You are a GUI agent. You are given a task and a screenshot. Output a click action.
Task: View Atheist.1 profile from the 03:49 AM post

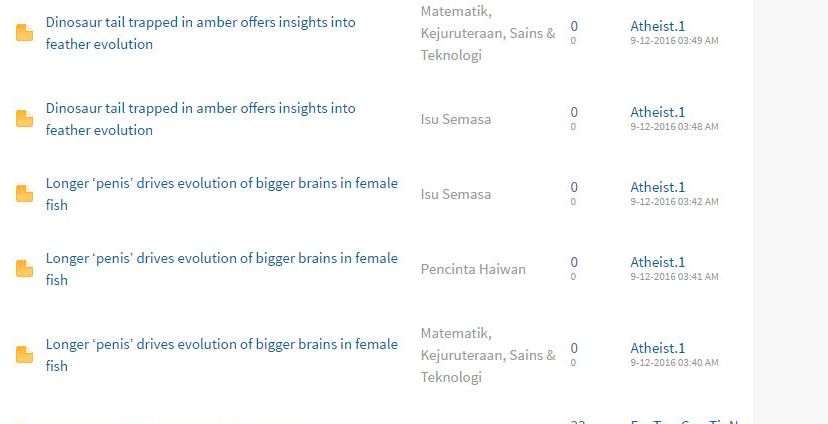[657, 26]
